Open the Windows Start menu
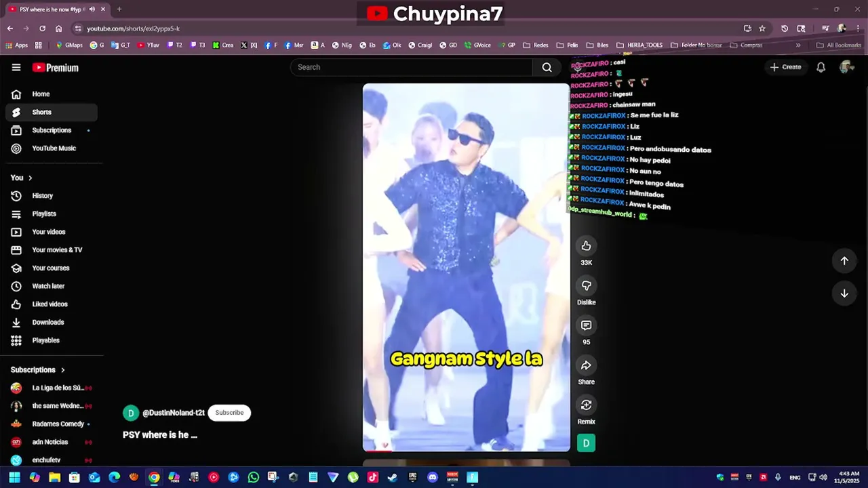The width and height of the screenshot is (868, 488). point(14,477)
